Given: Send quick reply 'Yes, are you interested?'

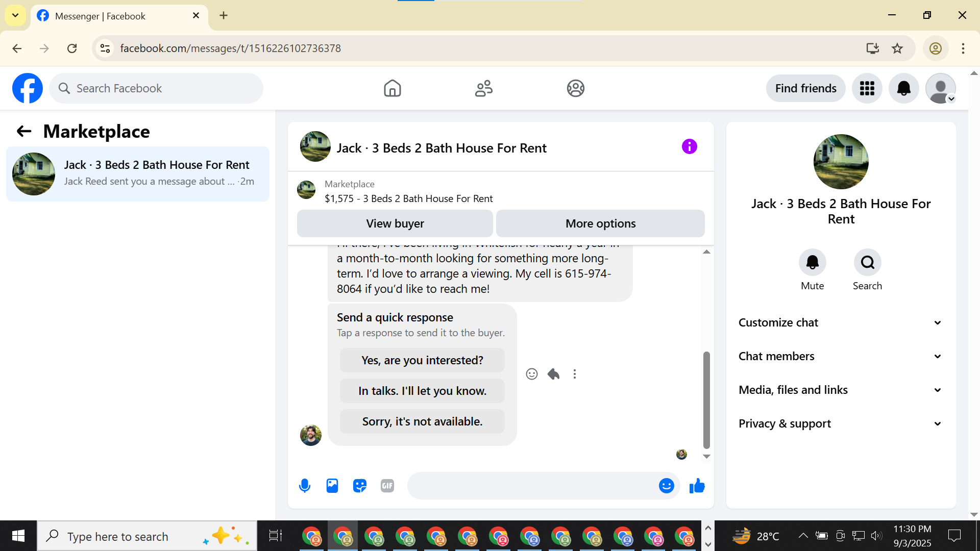Looking at the screenshot, I should click(x=422, y=360).
